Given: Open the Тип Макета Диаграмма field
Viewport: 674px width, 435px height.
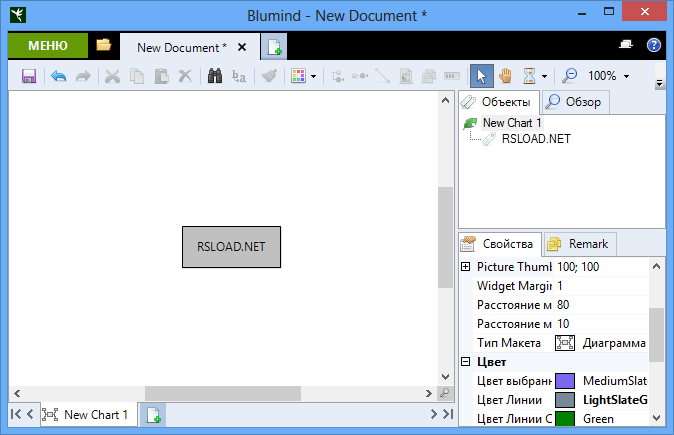Looking at the screenshot, I should pyautogui.click(x=601, y=343).
